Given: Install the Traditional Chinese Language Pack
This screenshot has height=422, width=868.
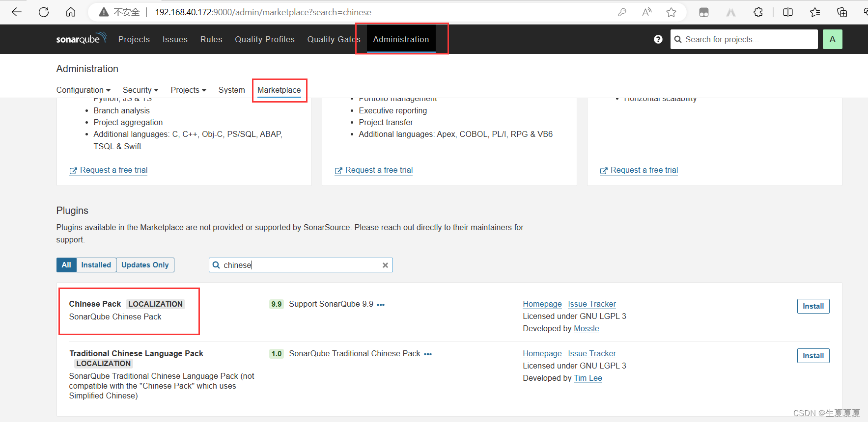Looking at the screenshot, I should point(813,356).
